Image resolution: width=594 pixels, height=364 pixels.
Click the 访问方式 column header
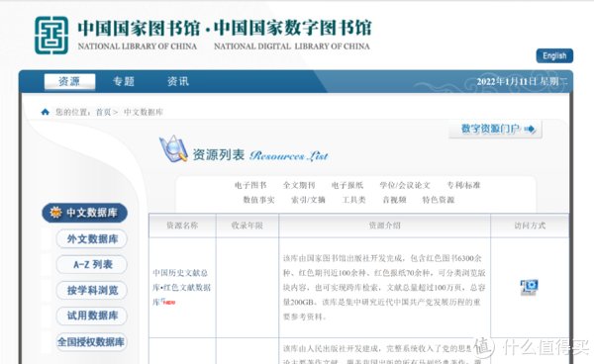[530, 226]
